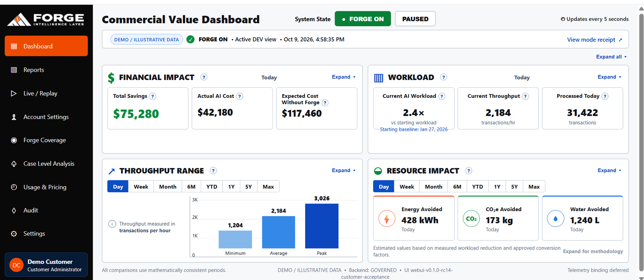644x280 pixels.
Task: Open help icon next to Current Throughput
Action: click(x=525, y=96)
